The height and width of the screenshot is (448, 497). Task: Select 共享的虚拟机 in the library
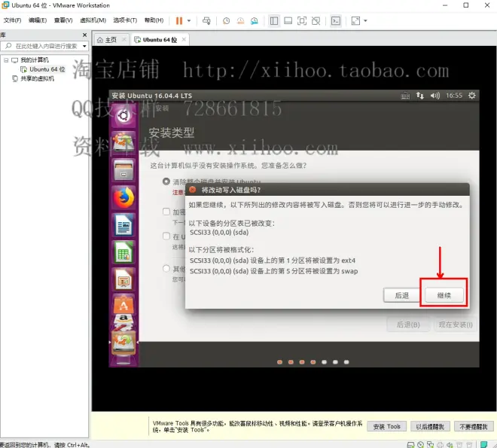pyautogui.click(x=37, y=78)
